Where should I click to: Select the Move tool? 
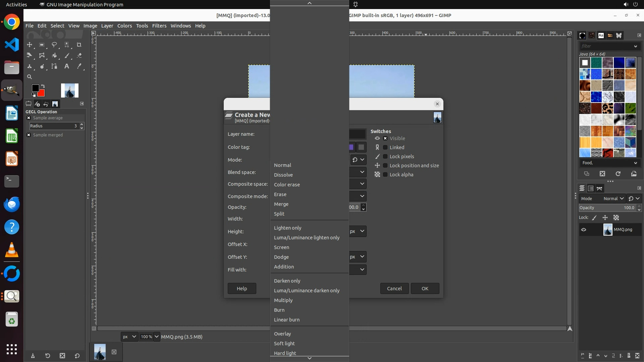tap(30, 45)
